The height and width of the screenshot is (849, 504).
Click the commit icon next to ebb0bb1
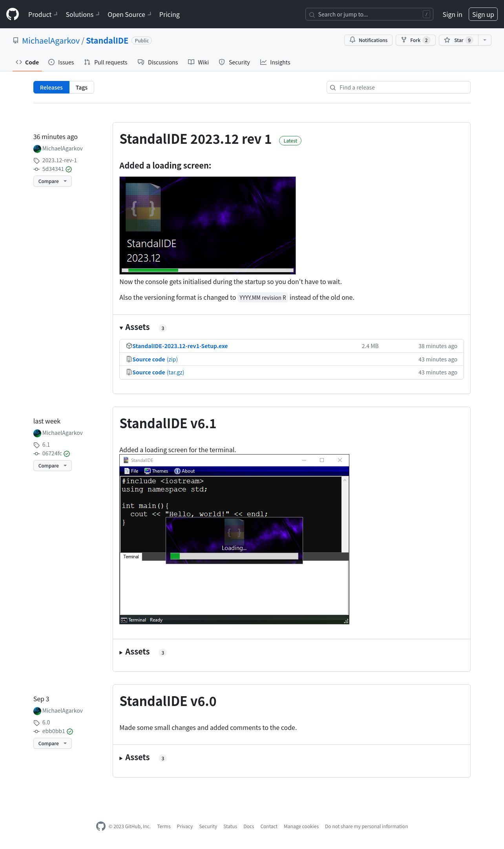37,731
